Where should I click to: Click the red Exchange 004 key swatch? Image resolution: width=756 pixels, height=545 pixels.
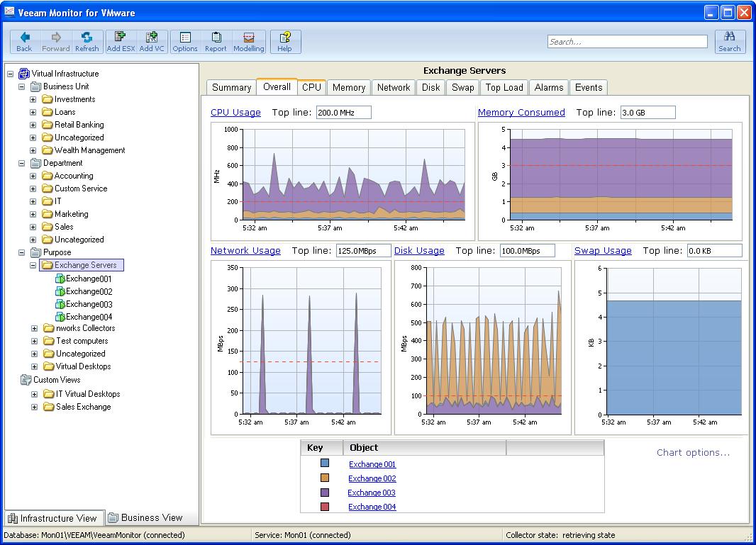(325, 507)
